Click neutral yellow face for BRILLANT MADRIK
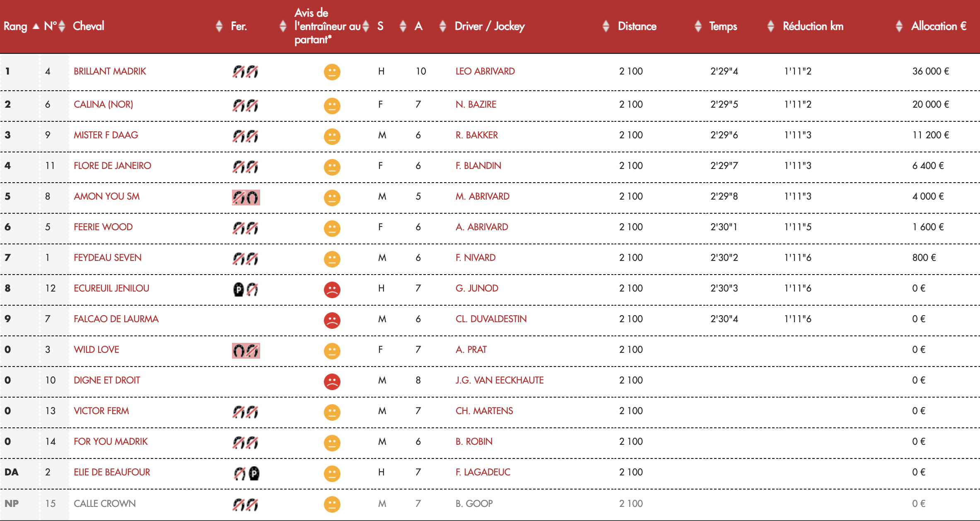Screen dimensions: 980x521 [332, 72]
